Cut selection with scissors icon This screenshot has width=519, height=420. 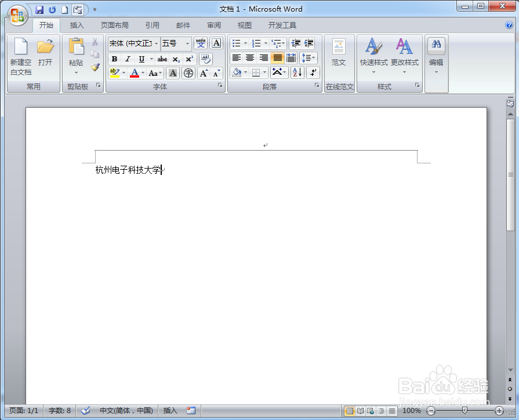pyautogui.click(x=95, y=42)
